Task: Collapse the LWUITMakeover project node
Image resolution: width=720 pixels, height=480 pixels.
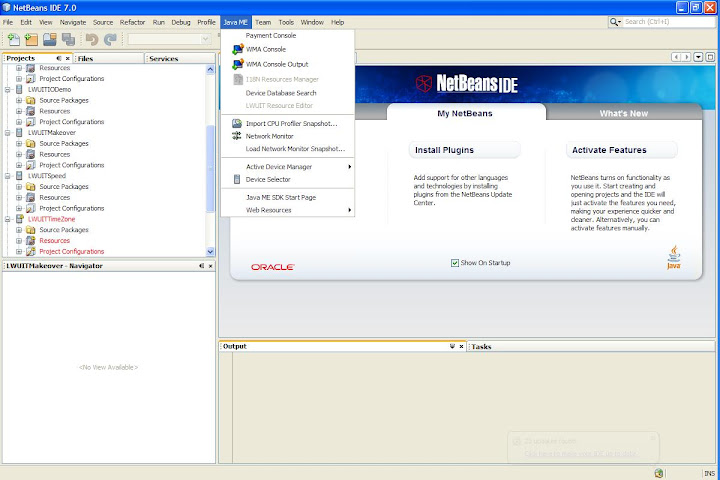Action: (x=8, y=133)
